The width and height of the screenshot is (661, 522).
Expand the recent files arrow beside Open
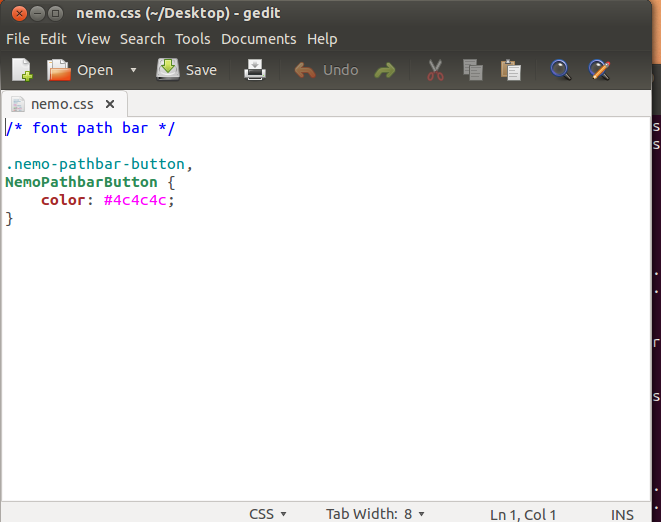[x=133, y=71]
